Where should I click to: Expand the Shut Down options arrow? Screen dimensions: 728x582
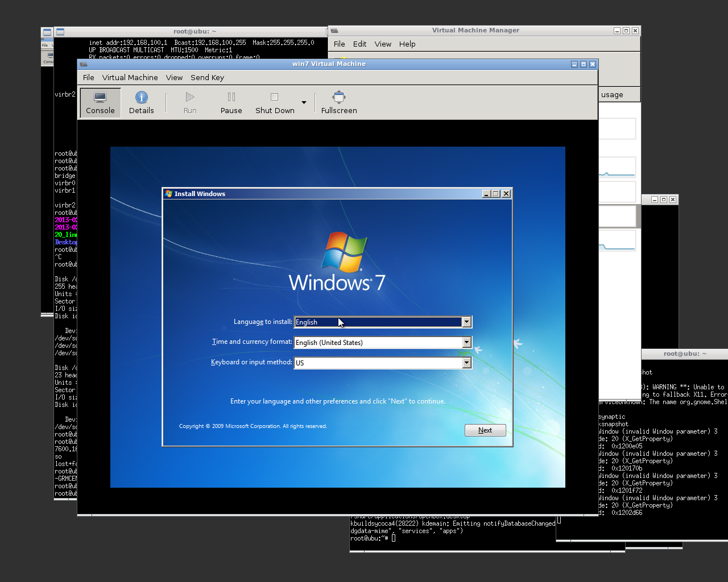[x=304, y=103]
